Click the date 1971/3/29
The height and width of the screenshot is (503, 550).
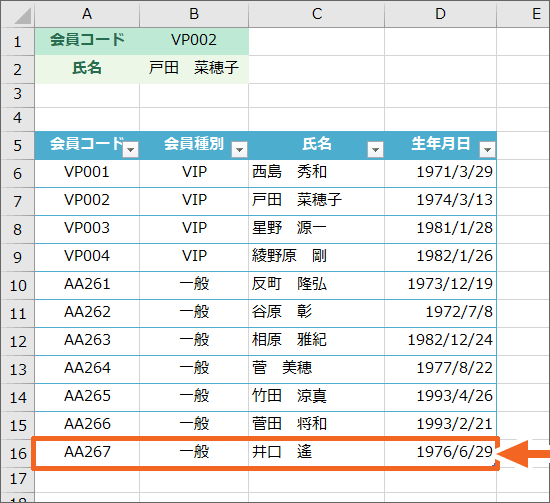click(x=455, y=173)
